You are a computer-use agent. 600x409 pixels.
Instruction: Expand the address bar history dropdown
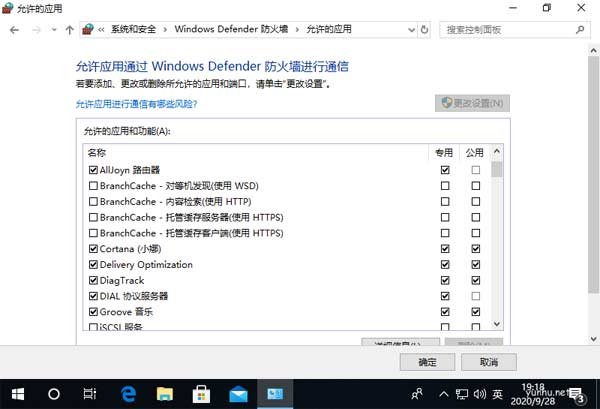(411, 30)
